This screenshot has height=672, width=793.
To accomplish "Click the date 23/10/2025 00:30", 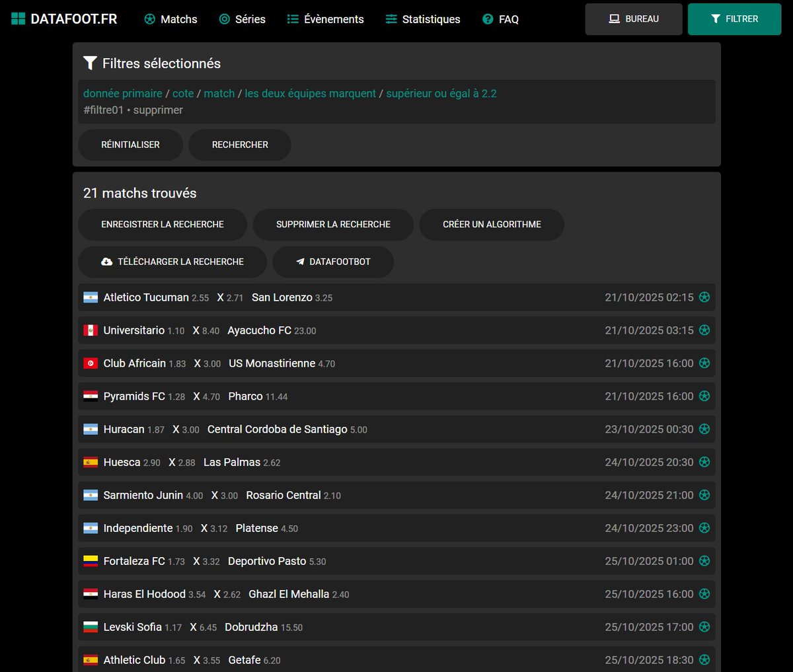I will point(649,429).
